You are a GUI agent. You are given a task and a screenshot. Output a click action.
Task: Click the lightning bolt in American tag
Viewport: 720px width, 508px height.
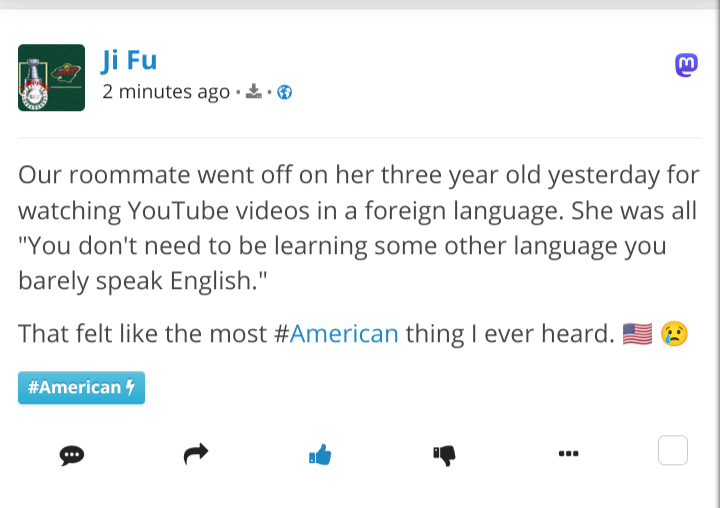[130, 388]
